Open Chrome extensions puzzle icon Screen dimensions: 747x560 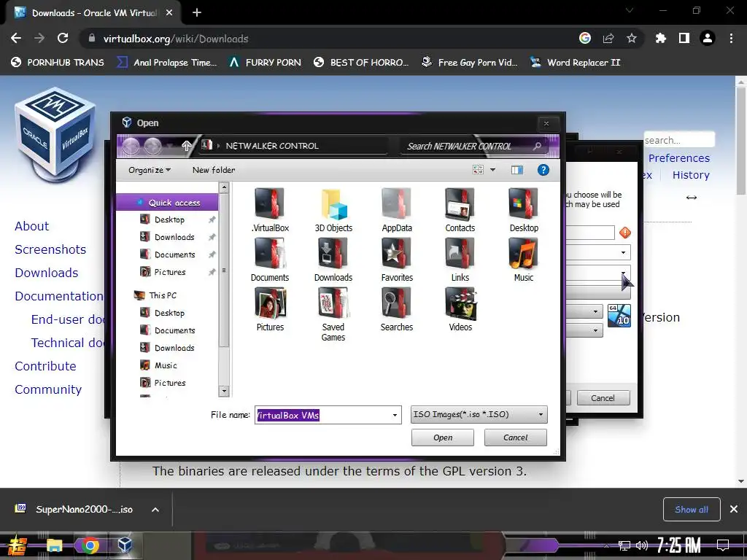click(x=660, y=38)
